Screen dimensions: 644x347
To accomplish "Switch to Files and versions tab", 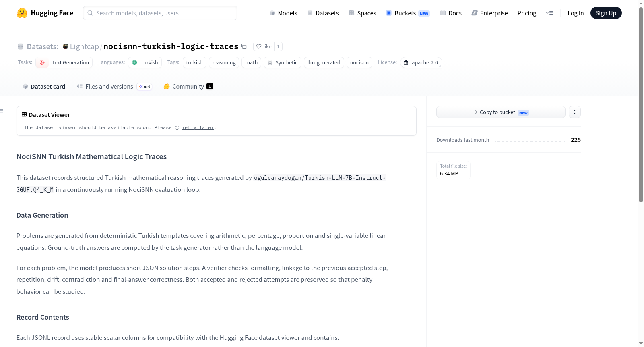I will 114,87.
